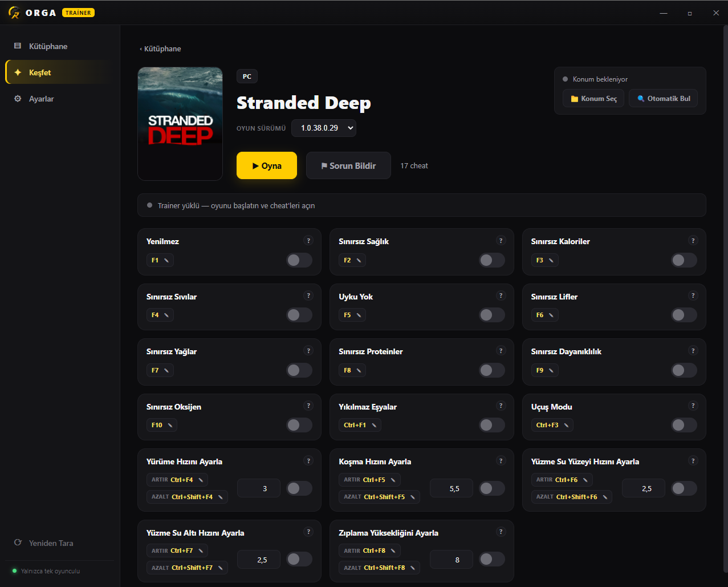The height and width of the screenshot is (587, 728).
Task: Open help for Sınırsız Sağlık cheat
Action: [501, 241]
